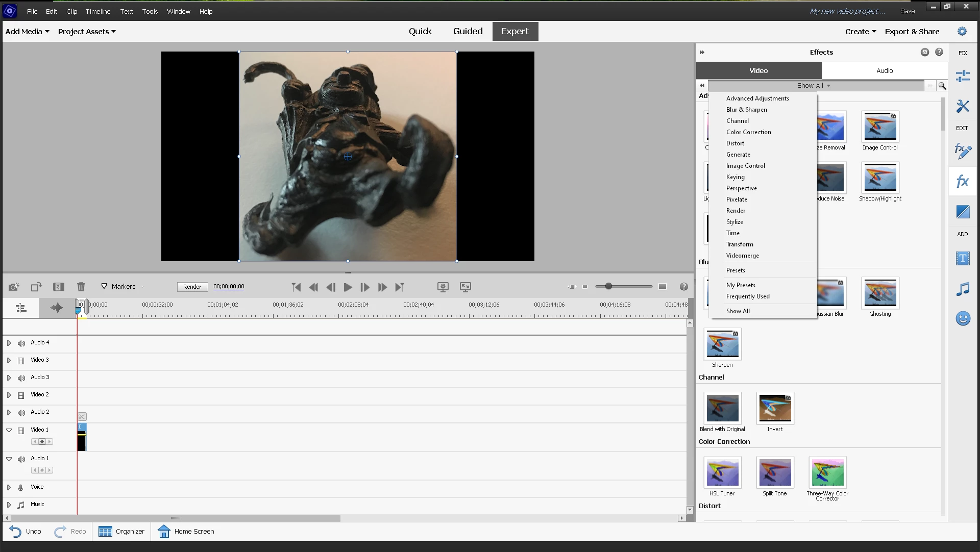Select Color Correction from effects list
Screen dimensions: 980x552
click(x=748, y=132)
